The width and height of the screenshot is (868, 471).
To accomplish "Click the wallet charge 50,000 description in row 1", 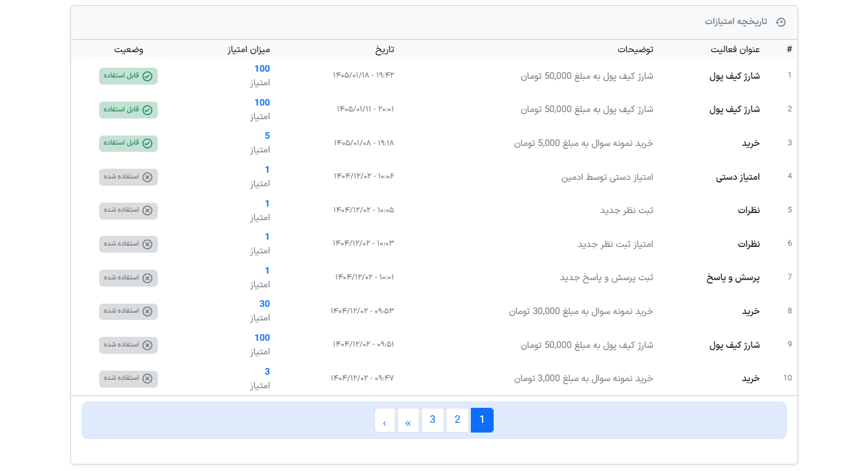I will (x=587, y=76).
